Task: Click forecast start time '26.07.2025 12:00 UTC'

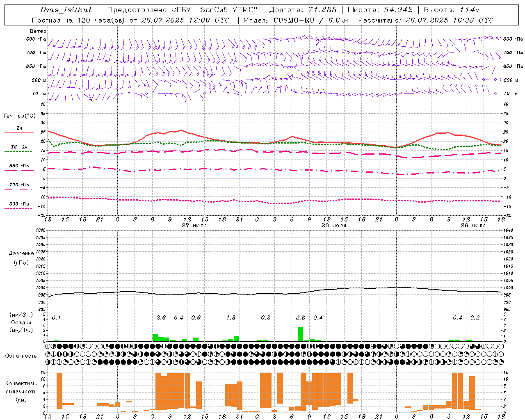Action: [185, 20]
